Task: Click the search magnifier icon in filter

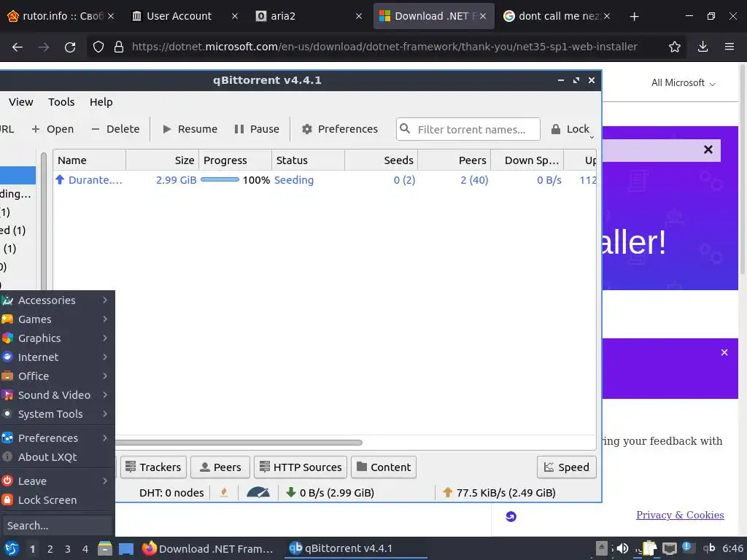Action: tap(405, 129)
